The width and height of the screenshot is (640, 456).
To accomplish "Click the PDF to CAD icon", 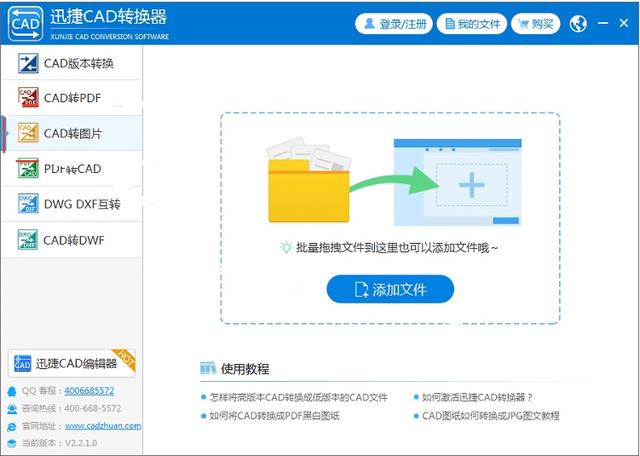I will 28,168.
